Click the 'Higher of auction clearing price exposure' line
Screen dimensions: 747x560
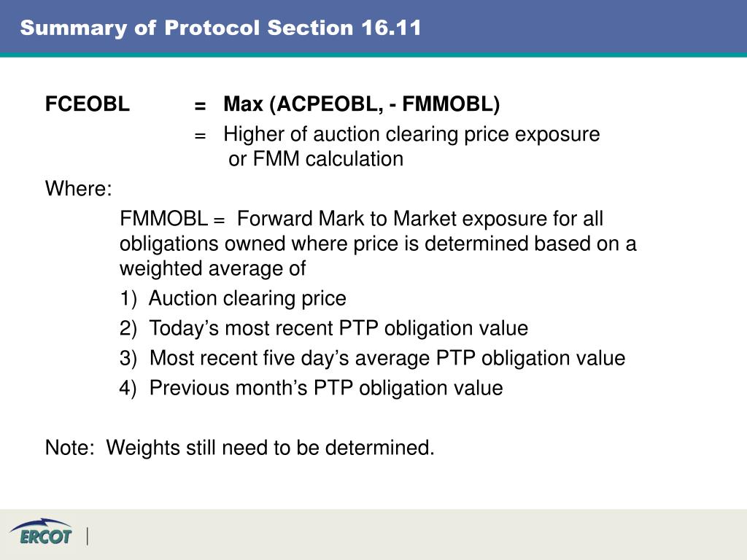pos(411,134)
